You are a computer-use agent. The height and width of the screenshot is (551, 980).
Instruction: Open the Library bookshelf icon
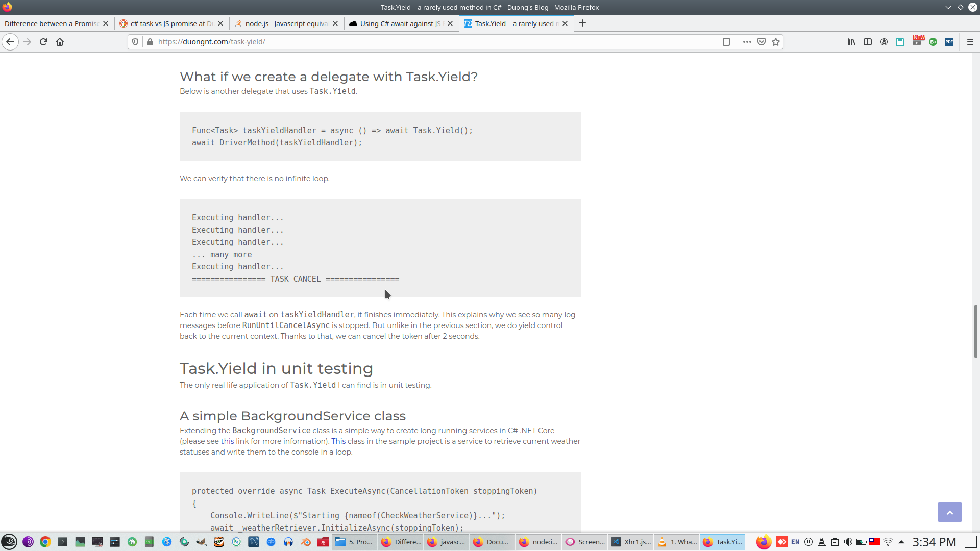click(851, 42)
